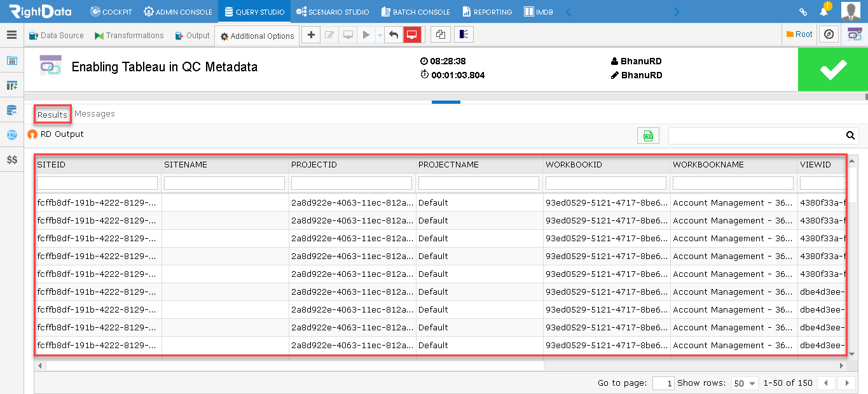
Task: Export results with the CSV icon
Action: 648,136
